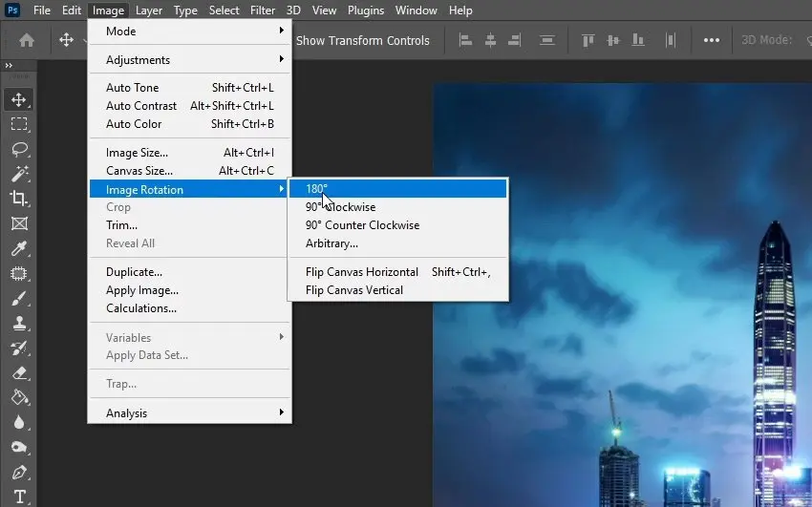Click Align top edges icon
The image size is (812, 507).
[x=588, y=40]
